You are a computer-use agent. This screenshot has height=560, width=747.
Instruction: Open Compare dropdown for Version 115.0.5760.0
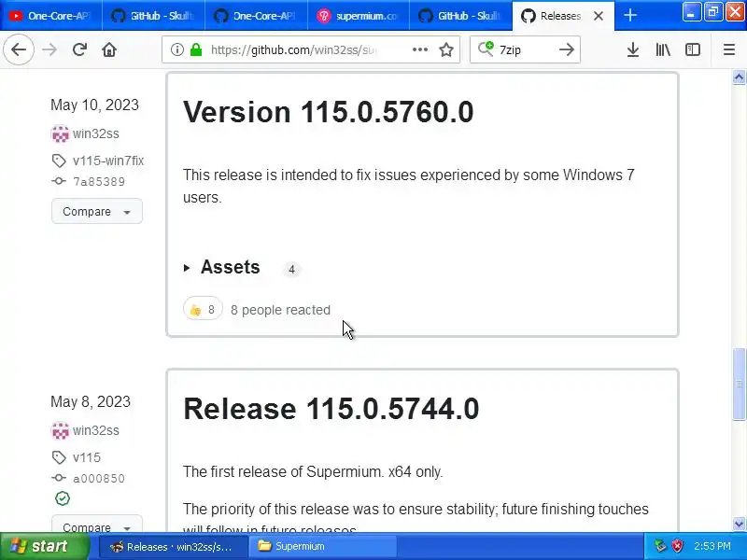(97, 211)
